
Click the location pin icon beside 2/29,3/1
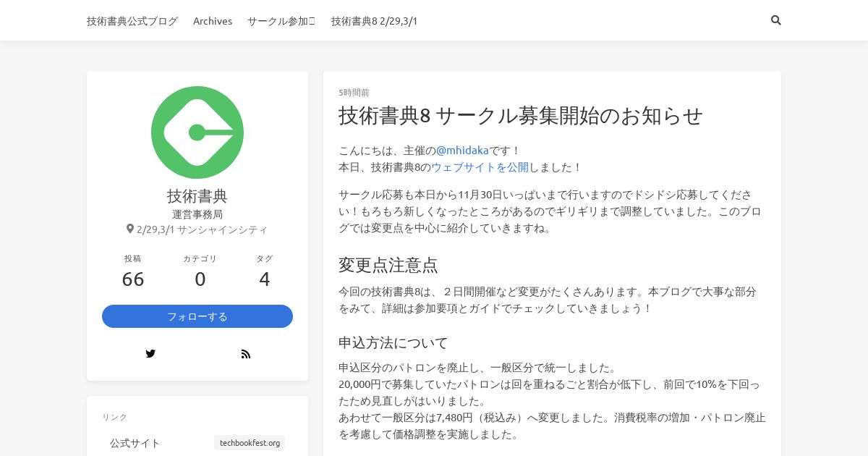pos(130,229)
